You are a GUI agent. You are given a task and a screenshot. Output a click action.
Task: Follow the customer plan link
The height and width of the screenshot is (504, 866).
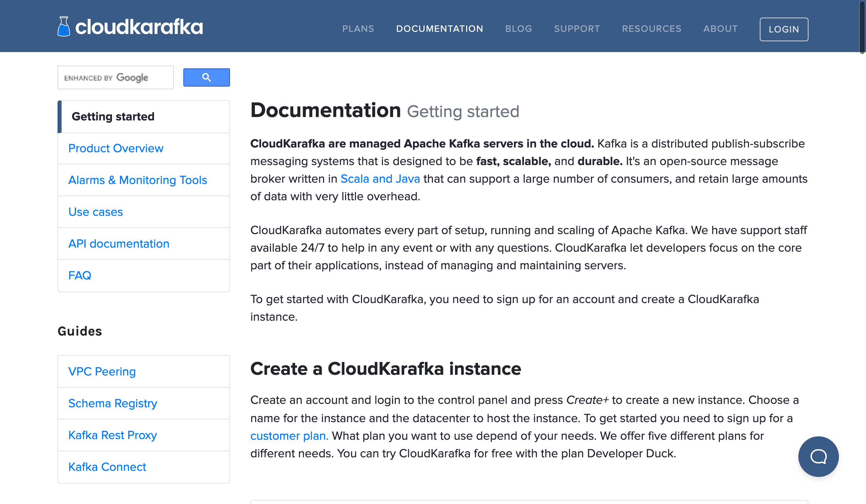tap(289, 436)
